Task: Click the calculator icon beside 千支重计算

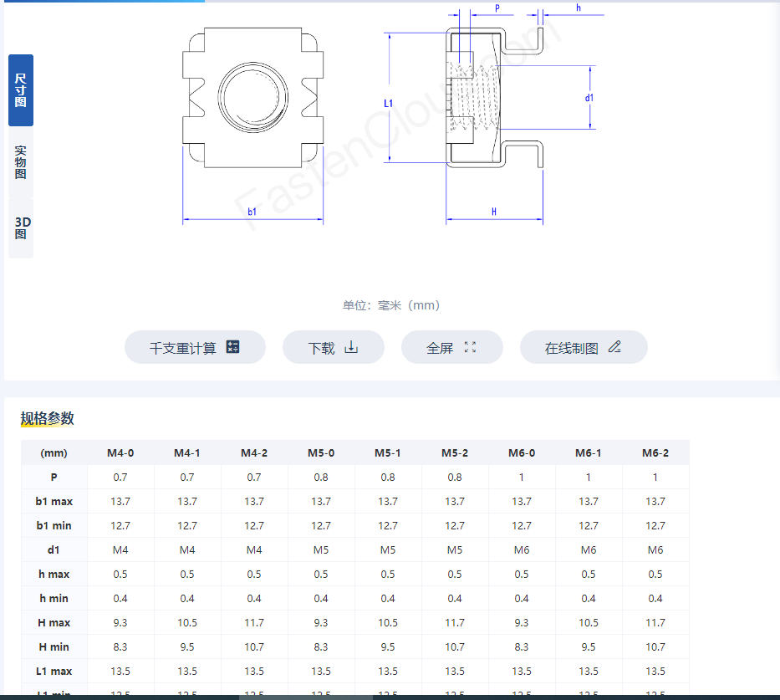Action: click(x=233, y=347)
